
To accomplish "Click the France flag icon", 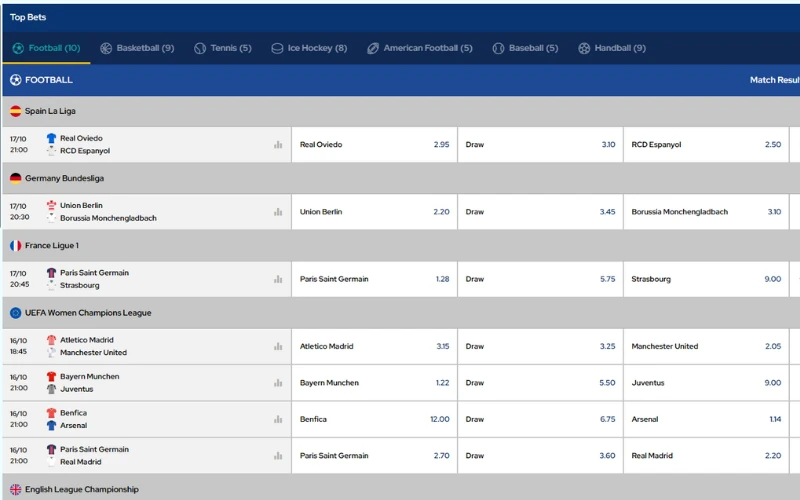I will click(x=15, y=245).
